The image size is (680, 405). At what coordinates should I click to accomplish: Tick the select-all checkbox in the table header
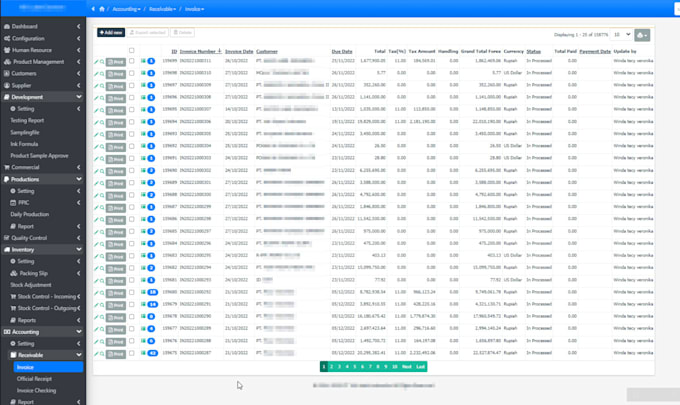pos(131,51)
